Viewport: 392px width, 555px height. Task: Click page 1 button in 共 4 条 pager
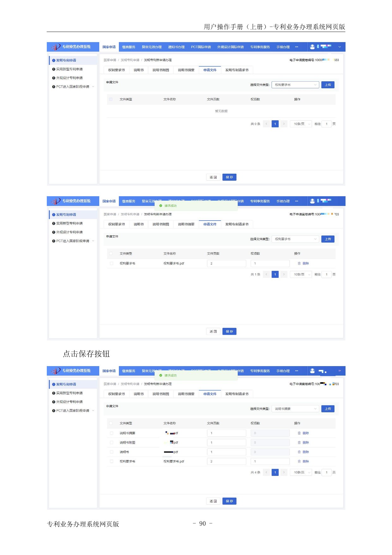tap(275, 472)
